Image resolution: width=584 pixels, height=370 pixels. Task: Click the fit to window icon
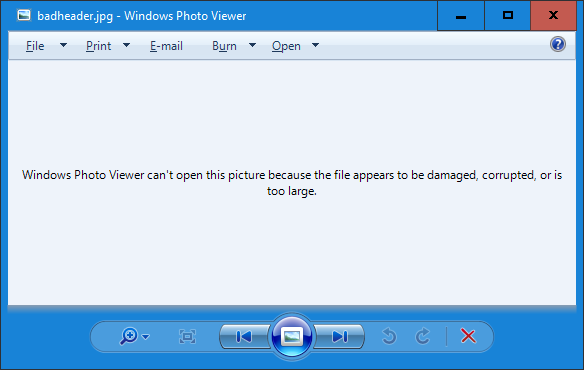[187, 336]
